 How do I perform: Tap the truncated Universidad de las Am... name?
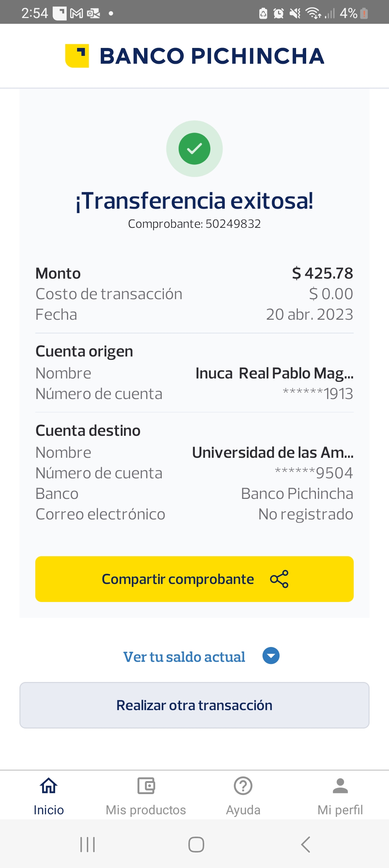click(x=273, y=453)
